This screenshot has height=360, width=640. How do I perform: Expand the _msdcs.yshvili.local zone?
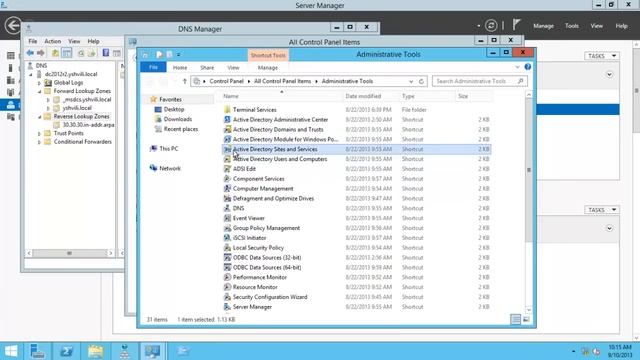[x=48, y=100]
